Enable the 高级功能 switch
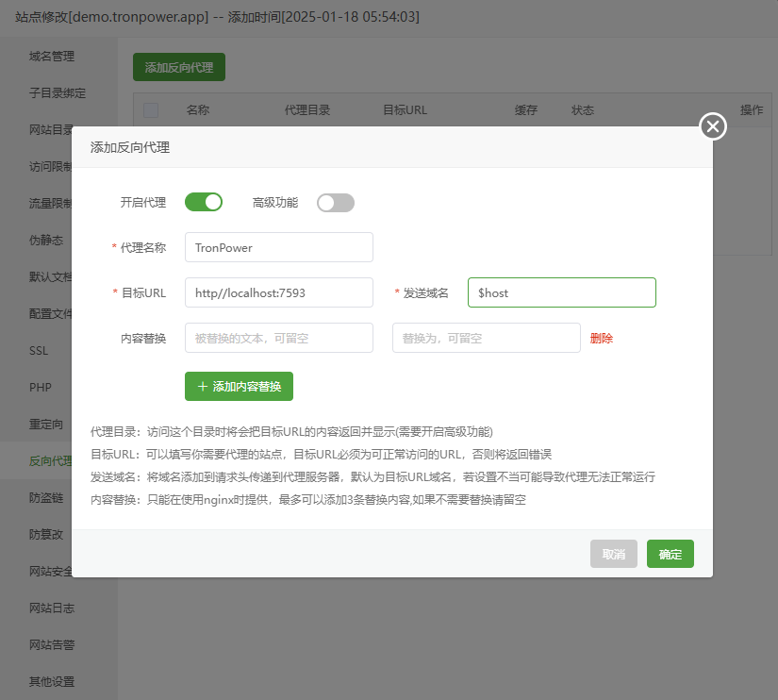The height and width of the screenshot is (700, 778). pos(335,203)
